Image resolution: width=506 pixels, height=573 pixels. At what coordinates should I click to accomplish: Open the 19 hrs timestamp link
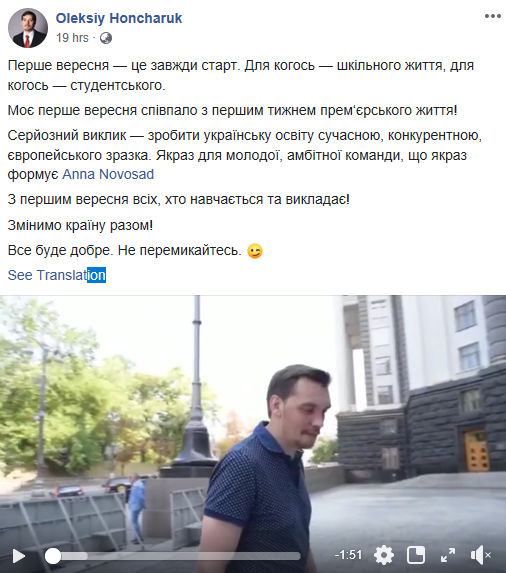click(x=72, y=38)
